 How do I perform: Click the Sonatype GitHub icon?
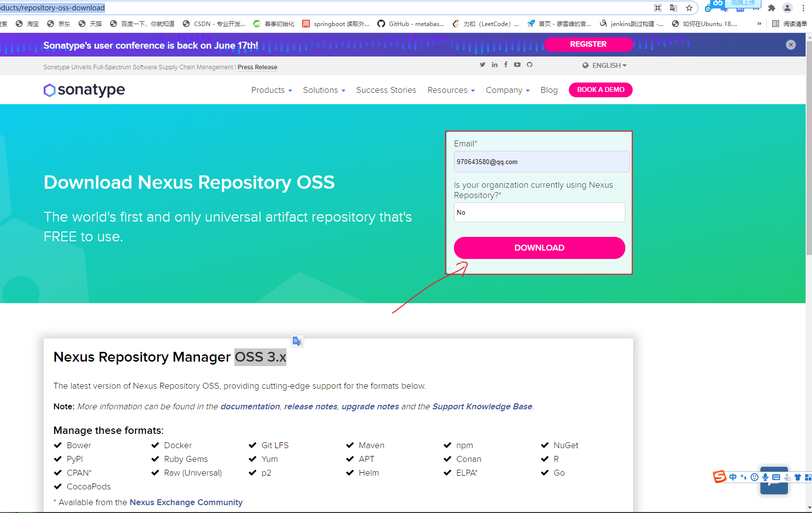[x=530, y=64]
